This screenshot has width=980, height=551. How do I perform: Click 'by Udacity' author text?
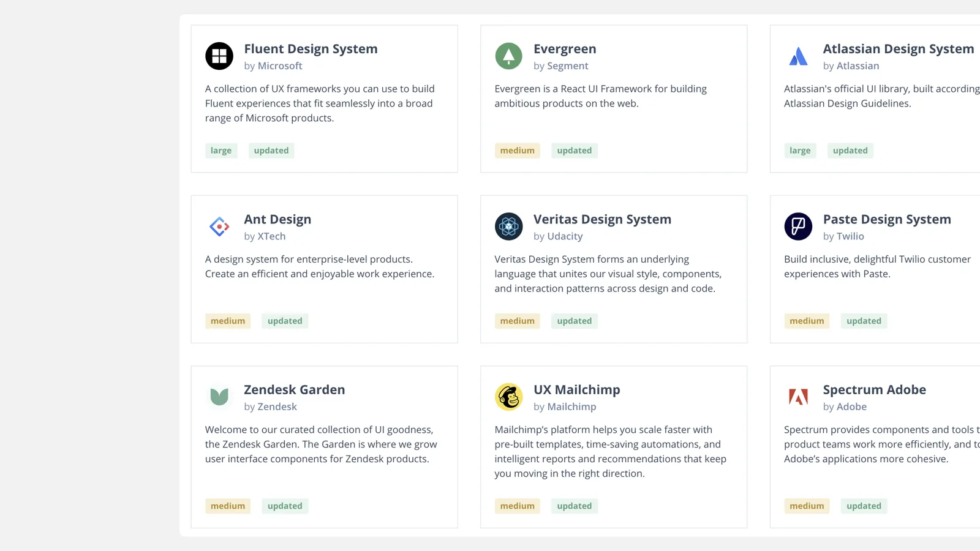point(558,236)
